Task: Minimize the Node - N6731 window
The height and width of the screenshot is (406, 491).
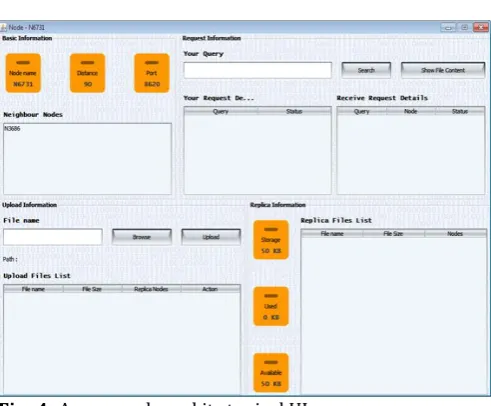Action: 448,27
